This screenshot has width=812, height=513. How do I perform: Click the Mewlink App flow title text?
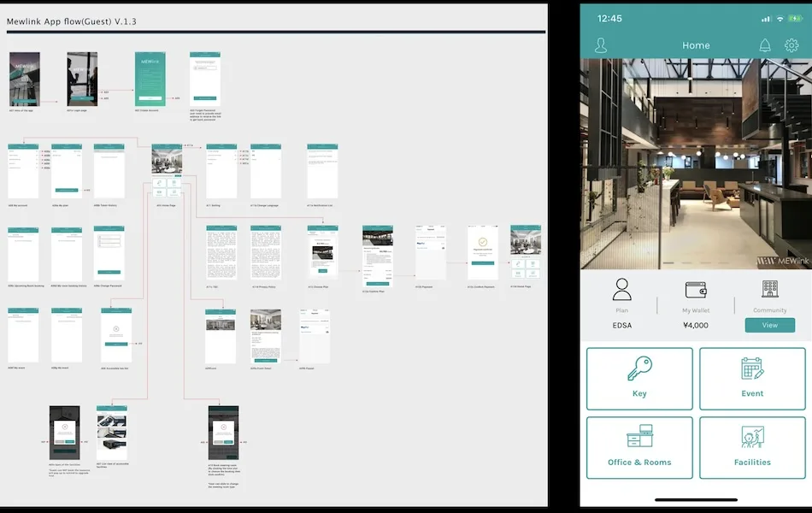tap(72, 21)
